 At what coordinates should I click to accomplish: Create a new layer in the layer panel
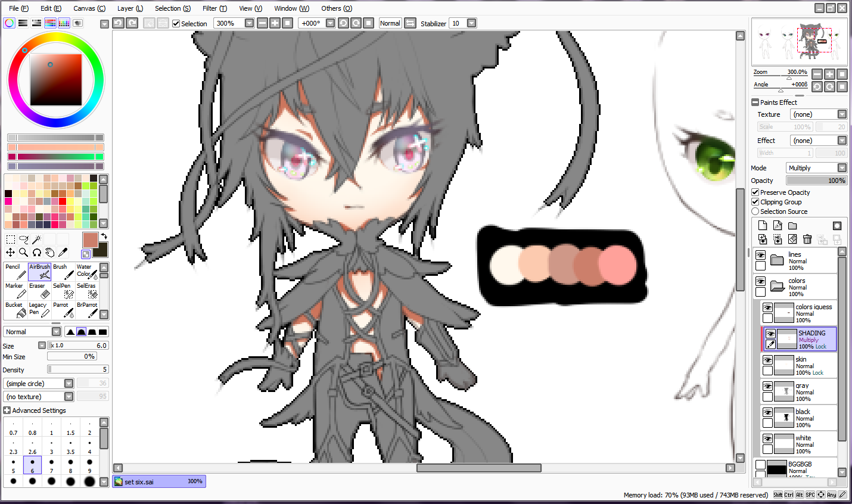763,225
